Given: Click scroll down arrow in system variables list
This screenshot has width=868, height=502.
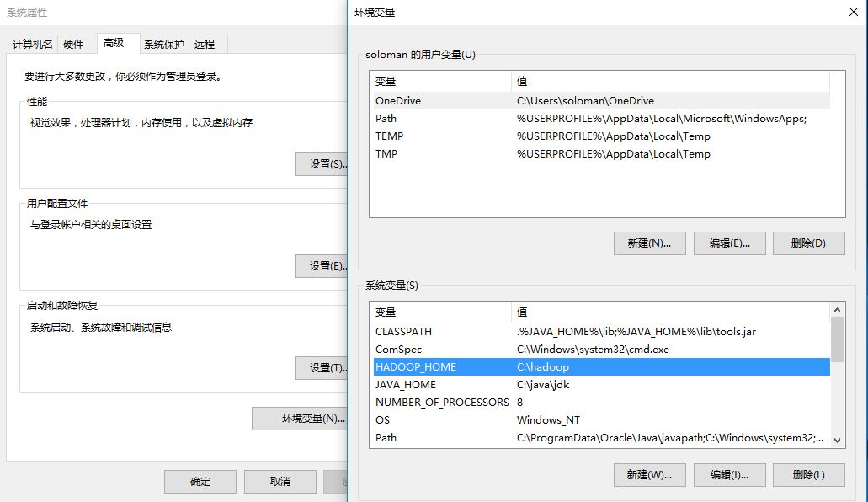Looking at the screenshot, I should [837, 441].
